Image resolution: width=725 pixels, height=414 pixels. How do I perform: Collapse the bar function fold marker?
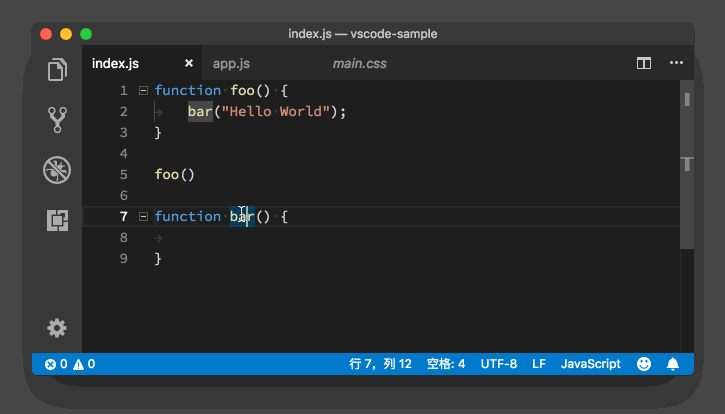click(x=144, y=216)
